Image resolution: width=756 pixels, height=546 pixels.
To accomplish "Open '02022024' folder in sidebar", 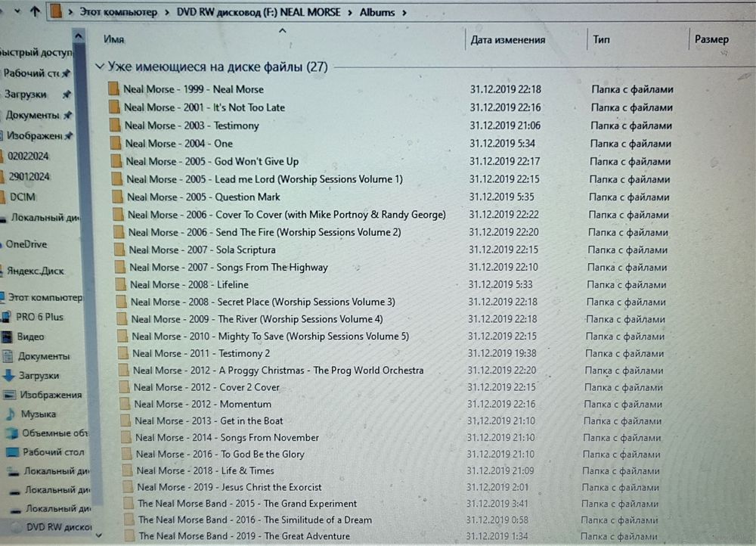I will tap(28, 156).
